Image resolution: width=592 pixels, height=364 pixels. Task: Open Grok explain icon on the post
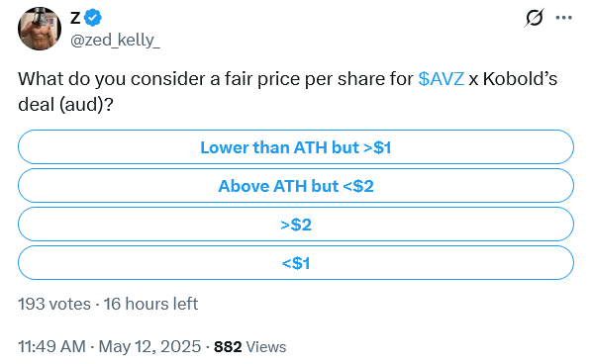pyautogui.click(x=535, y=18)
